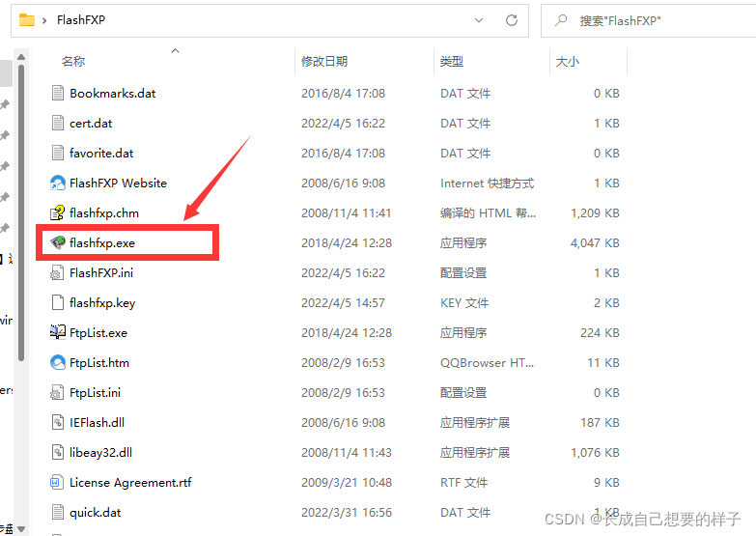Select the License Agreement.rtf file name

click(x=130, y=482)
